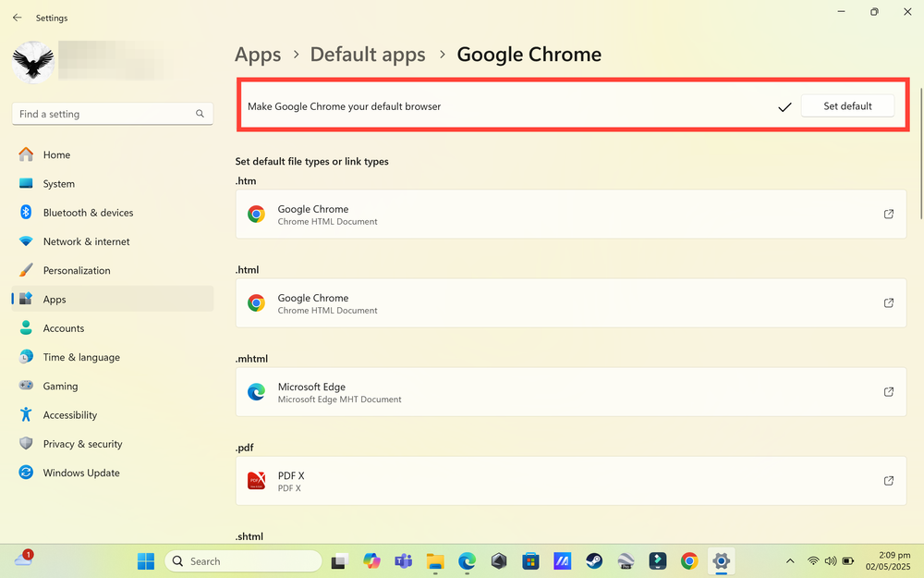Click the vertical scrollbar of the settings page
The width and height of the screenshot is (924, 578).
(x=920, y=154)
